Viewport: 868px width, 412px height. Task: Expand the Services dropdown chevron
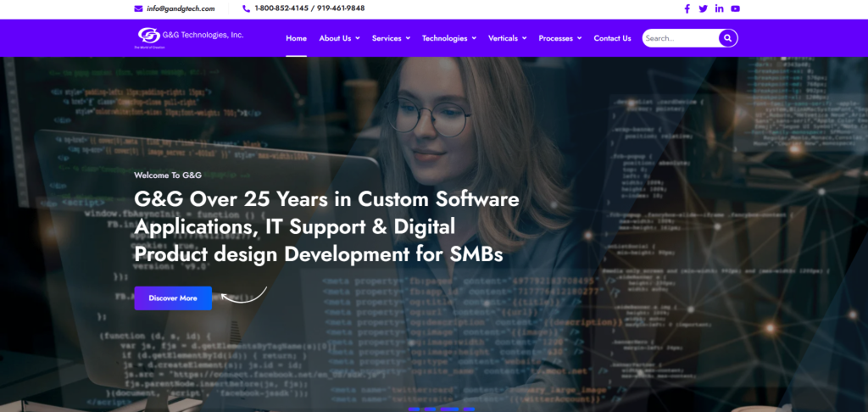coord(408,38)
